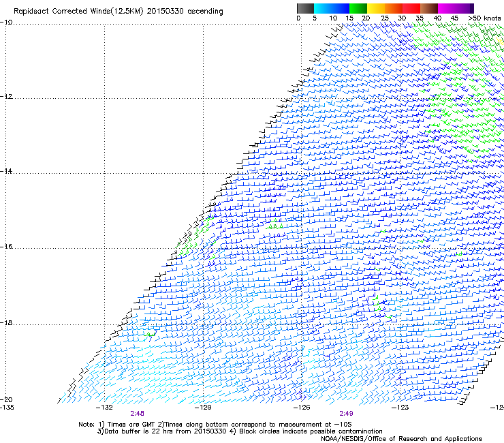Click the '-12' latitude axis label
This screenshot has width=504, height=443.
click(x=6, y=97)
